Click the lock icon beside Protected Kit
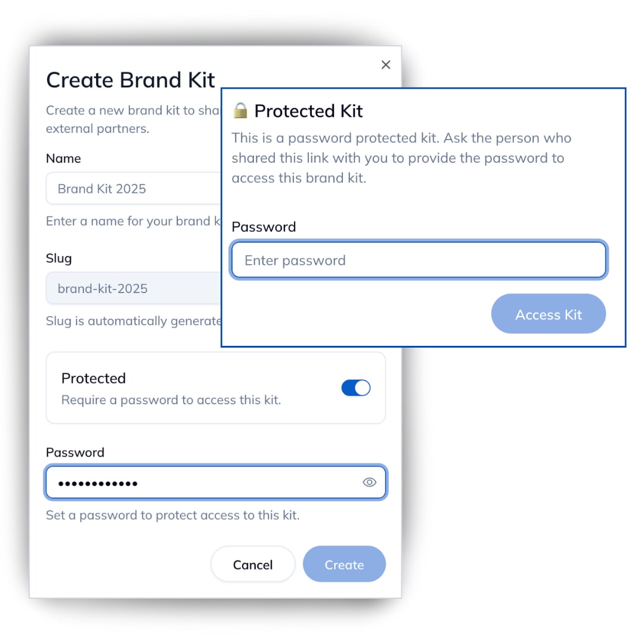This screenshot has width=644, height=644. (x=241, y=110)
